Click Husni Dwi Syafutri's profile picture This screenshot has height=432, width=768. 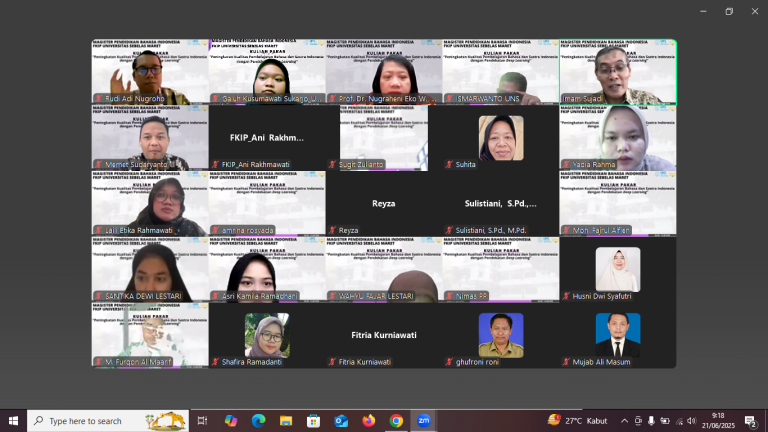tap(618, 269)
